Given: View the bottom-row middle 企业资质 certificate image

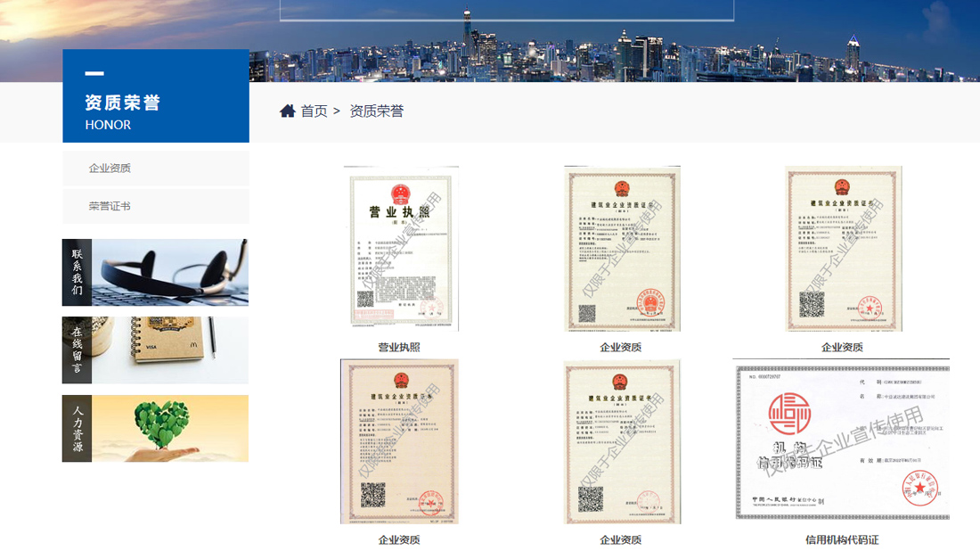Looking at the screenshot, I should coord(621,441).
